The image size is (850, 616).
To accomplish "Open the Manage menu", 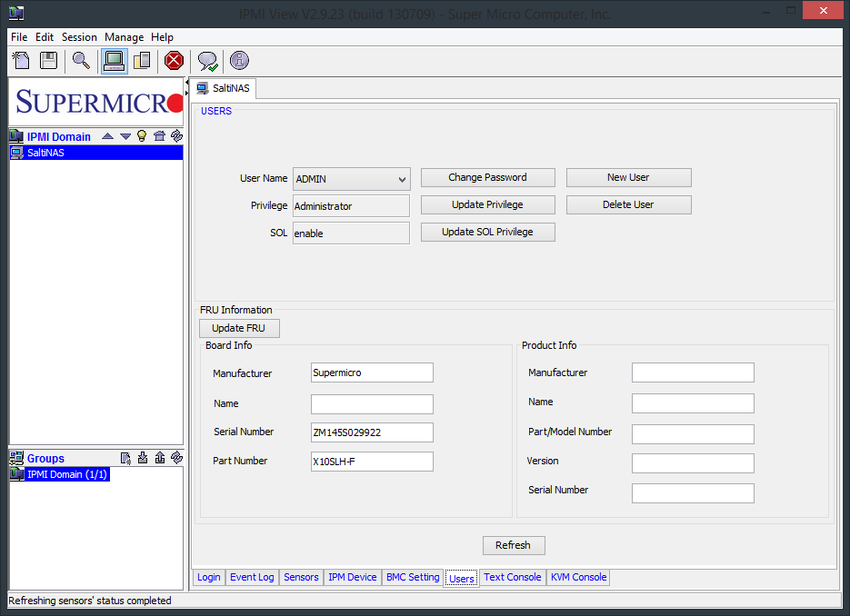I will click(x=125, y=37).
